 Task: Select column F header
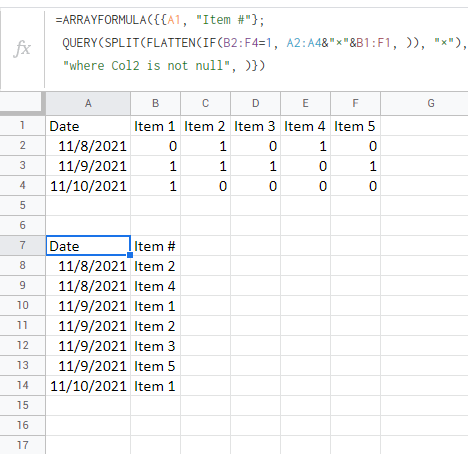point(355,103)
